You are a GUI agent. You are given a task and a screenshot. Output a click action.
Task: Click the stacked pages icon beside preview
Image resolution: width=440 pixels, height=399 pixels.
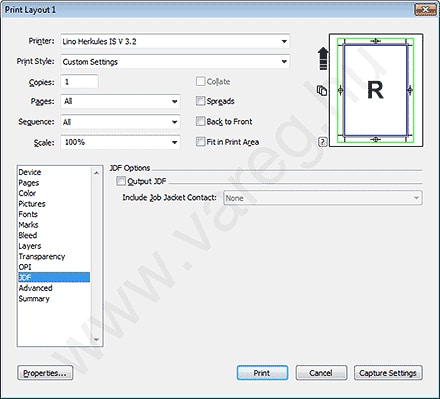[322, 90]
